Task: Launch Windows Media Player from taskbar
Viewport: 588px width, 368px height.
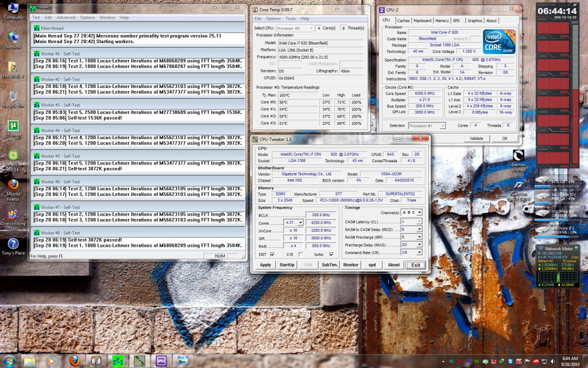Action: click(x=52, y=361)
